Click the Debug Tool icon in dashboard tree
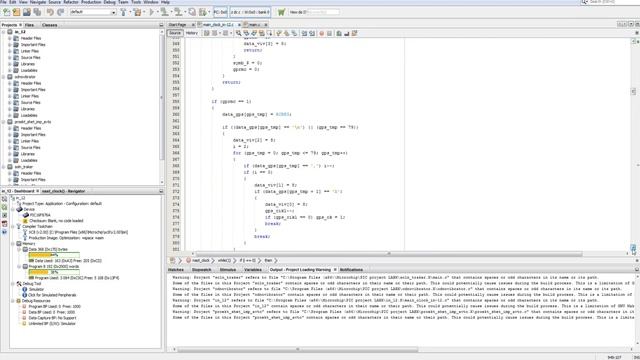The height and width of the screenshot is (360, 640). coord(19,283)
